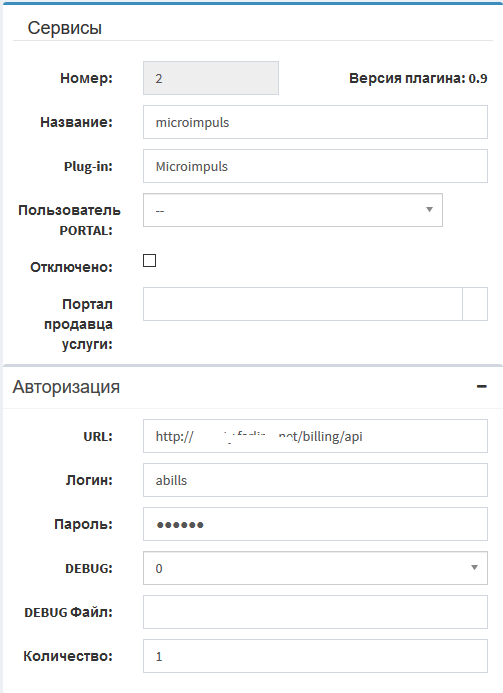503x693 pixels.
Task: Click the Сервисы panel heading
Action: [x=65, y=28]
